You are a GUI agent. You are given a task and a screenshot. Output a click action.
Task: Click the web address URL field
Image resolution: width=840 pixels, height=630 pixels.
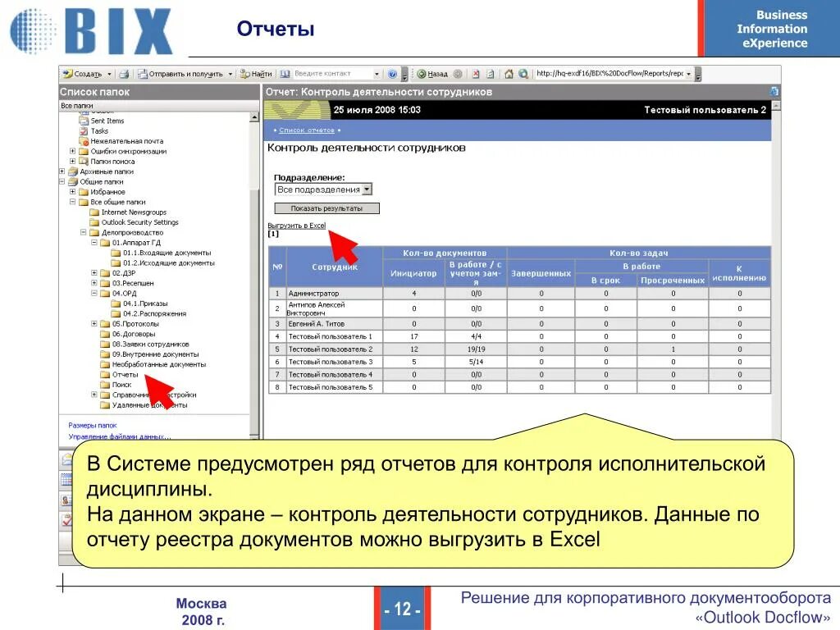coord(609,73)
